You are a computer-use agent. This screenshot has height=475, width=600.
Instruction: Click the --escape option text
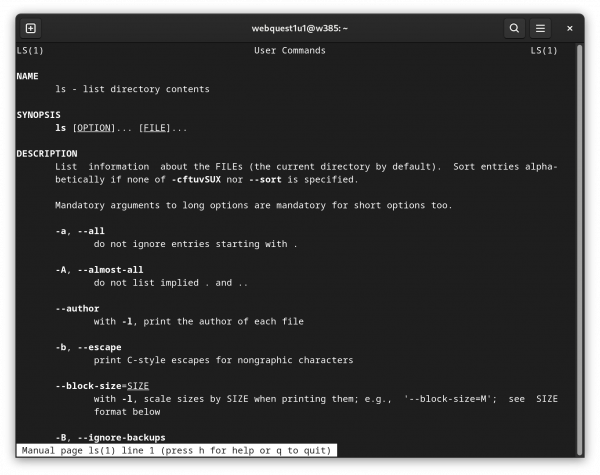pos(99,347)
